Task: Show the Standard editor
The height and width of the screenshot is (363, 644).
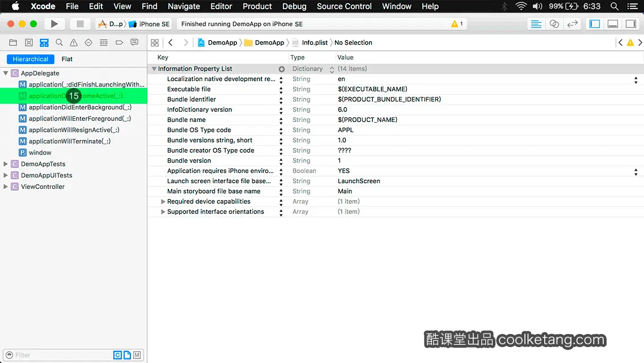Action: [x=536, y=24]
